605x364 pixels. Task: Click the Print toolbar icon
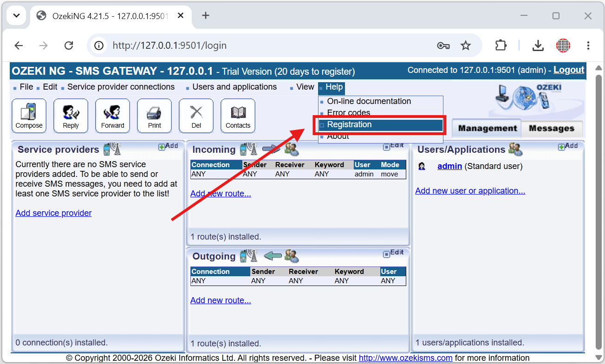pyautogui.click(x=154, y=116)
